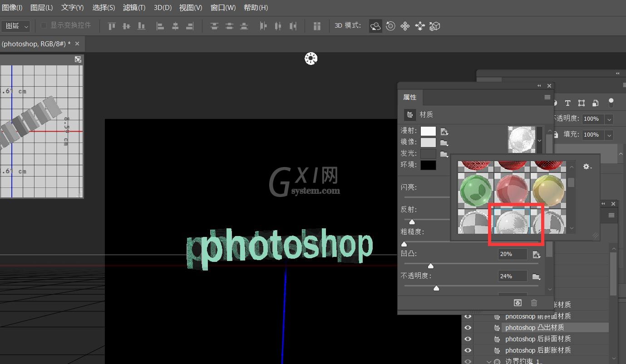The width and height of the screenshot is (626, 364).
Task: Close the photoshop RGB/8# document tab
Action: point(77,44)
